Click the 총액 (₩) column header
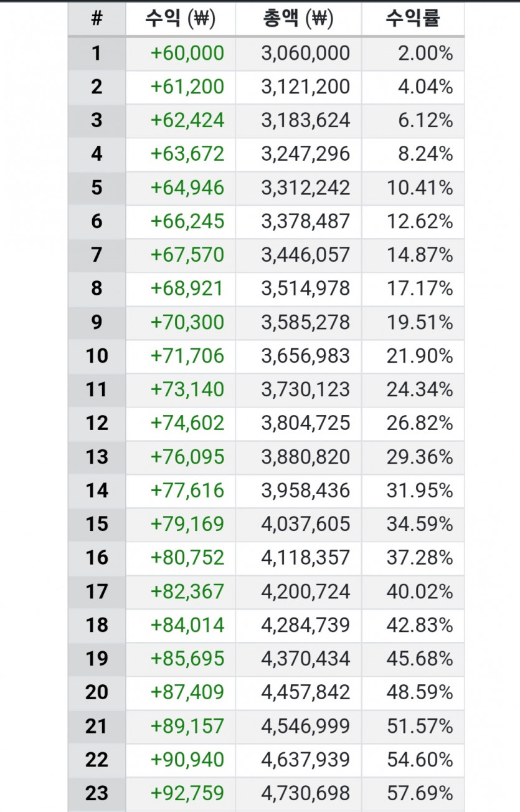Viewport: 520px width, 812px height. (x=298, y=19)
